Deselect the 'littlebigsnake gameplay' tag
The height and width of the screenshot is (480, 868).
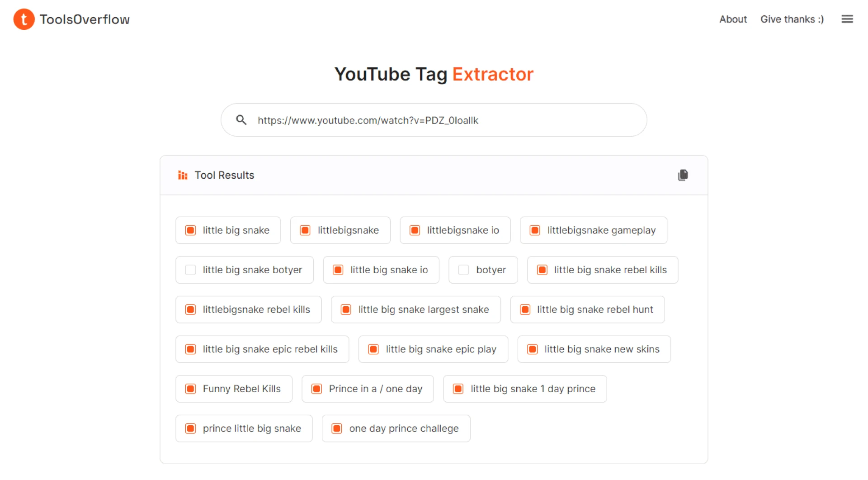tap(535, 230)
